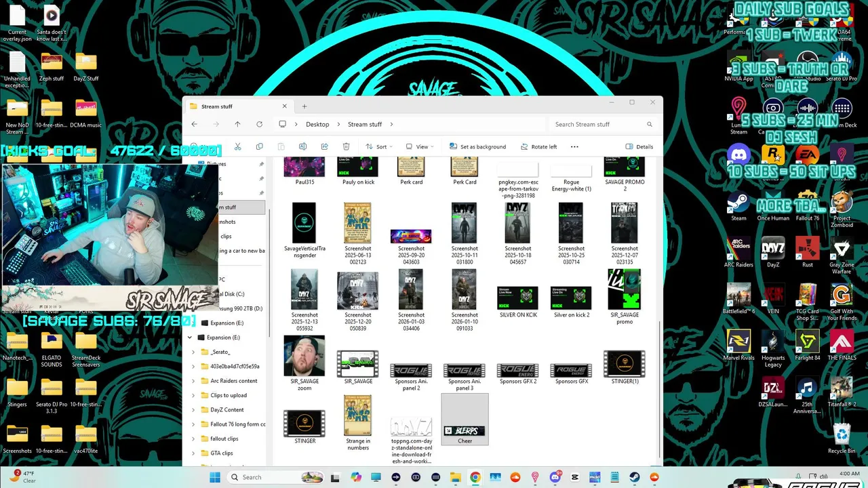Open the DayZ desktop shortcut icon
Screen dimensions: 868x488
(x=773, y=252)
